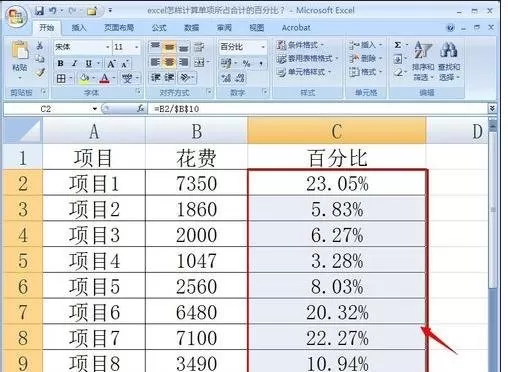Open 删除 cells delete dropdown

click(x=365, y=59)
